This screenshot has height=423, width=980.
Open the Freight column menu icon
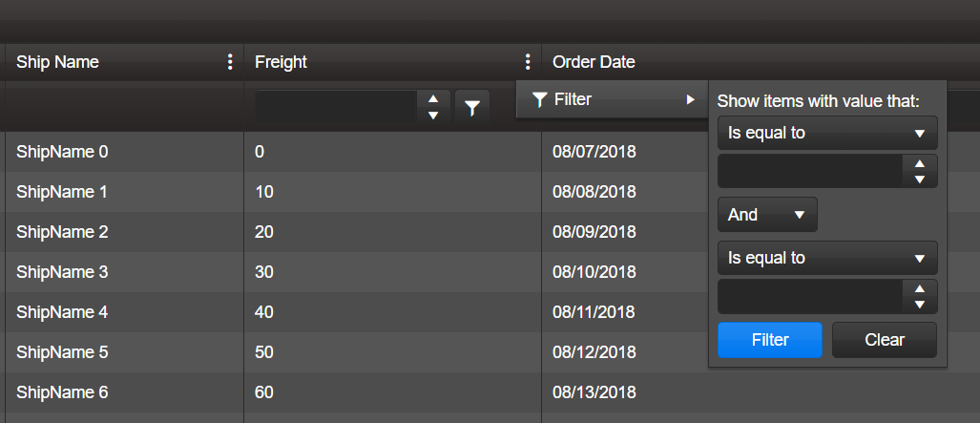(527, 62)
